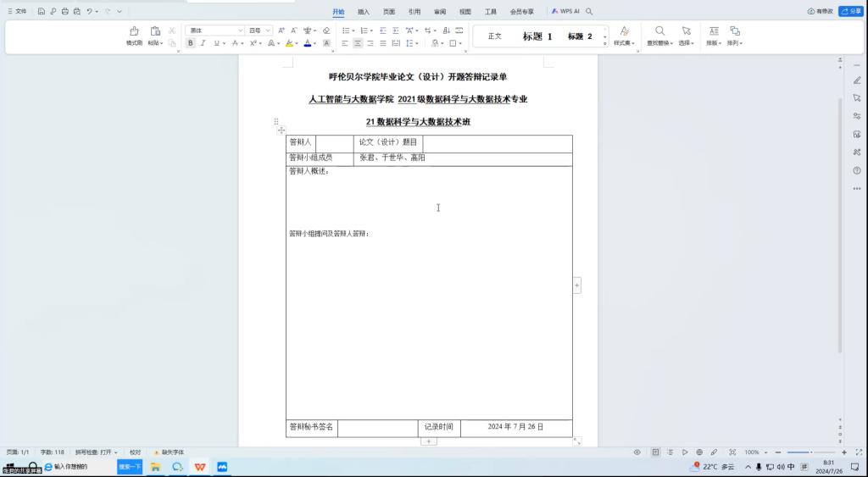This screenshot has width=868, height=477.
Task: Click the WPS AI button
Action: (566, 12)
